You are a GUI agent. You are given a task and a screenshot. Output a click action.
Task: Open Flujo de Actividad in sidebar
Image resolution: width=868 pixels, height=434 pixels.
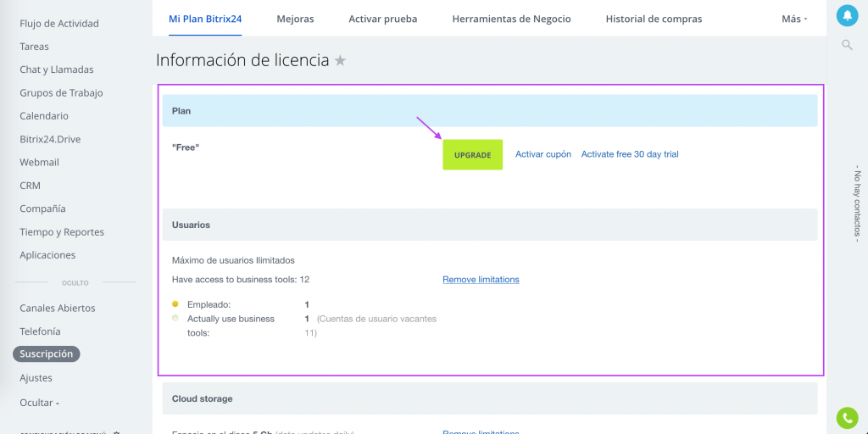(x=59, y=23)
